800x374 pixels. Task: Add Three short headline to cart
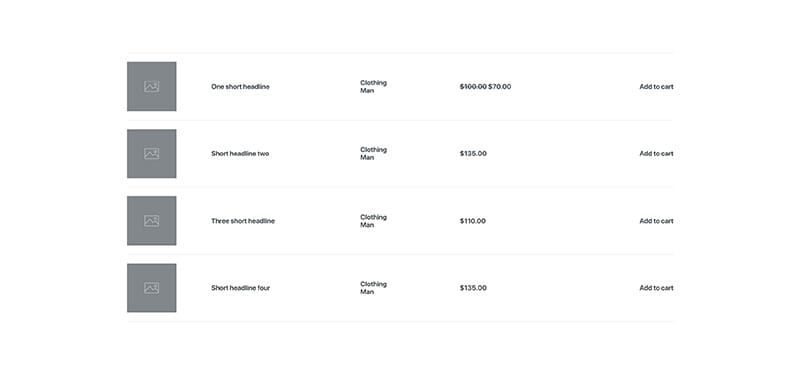(x=656, y=221)
